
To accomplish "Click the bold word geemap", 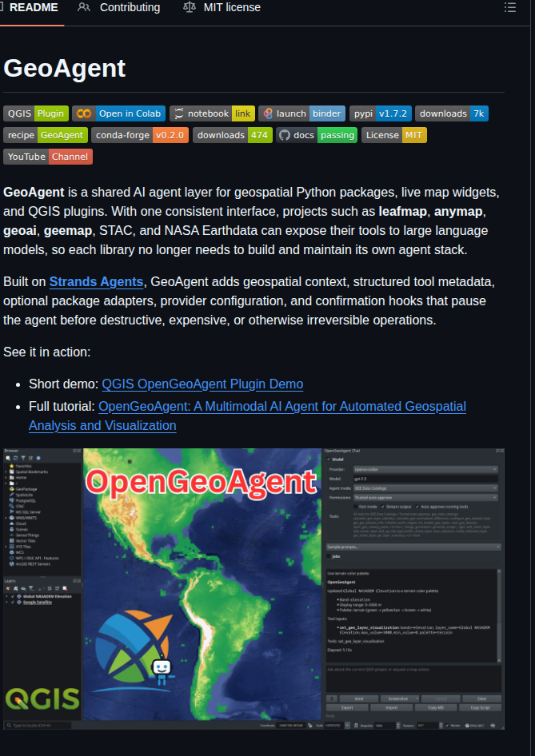I will click(x=67, y=231).
